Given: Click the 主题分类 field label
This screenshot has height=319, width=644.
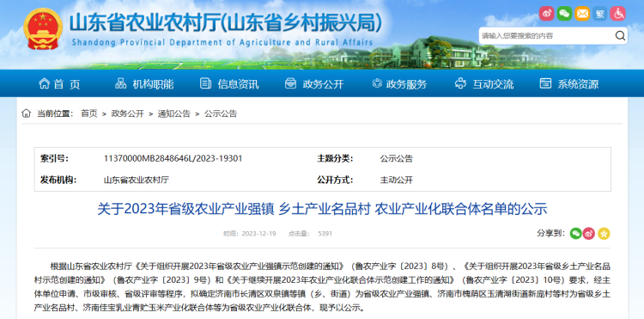Looking at the screenshot, I should click(335, 158).
